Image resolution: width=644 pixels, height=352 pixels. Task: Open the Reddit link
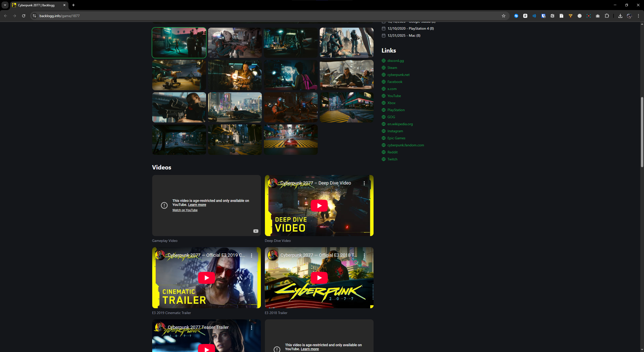[x=392, y=152]
